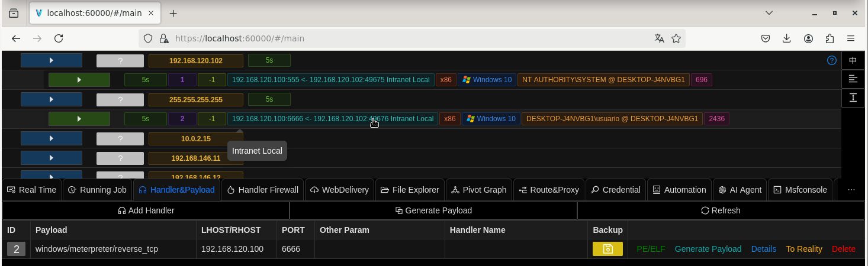868x266 pixels.
Task: Select the Handler&Payload tab
Action: click(x=176, y=190)
